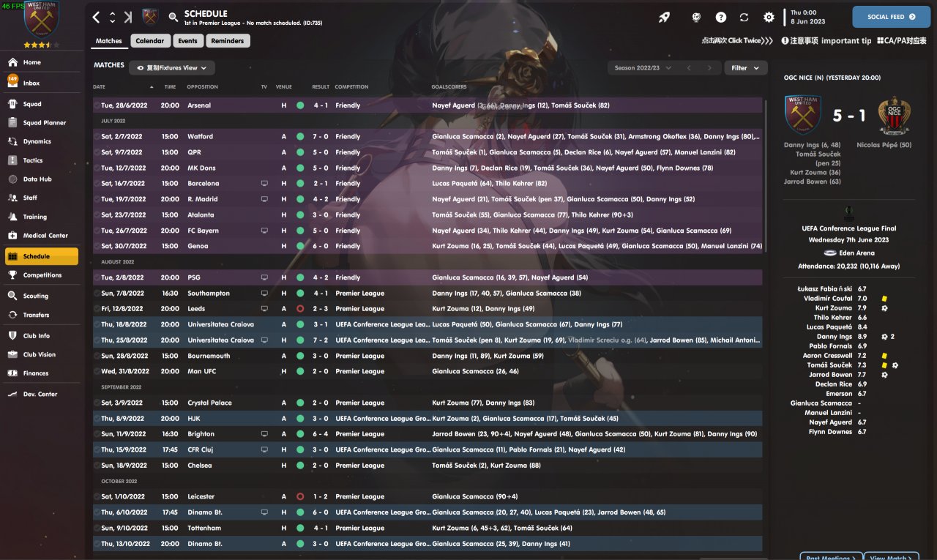The height and width of the screenshot is (560, 937).
Task: Click the Thu 8 Jun 2023 date display
Action: coord(808,17)
